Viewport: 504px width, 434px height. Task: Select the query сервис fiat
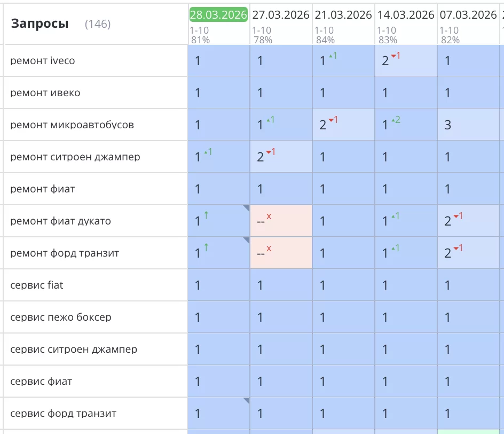pos(37,285)
